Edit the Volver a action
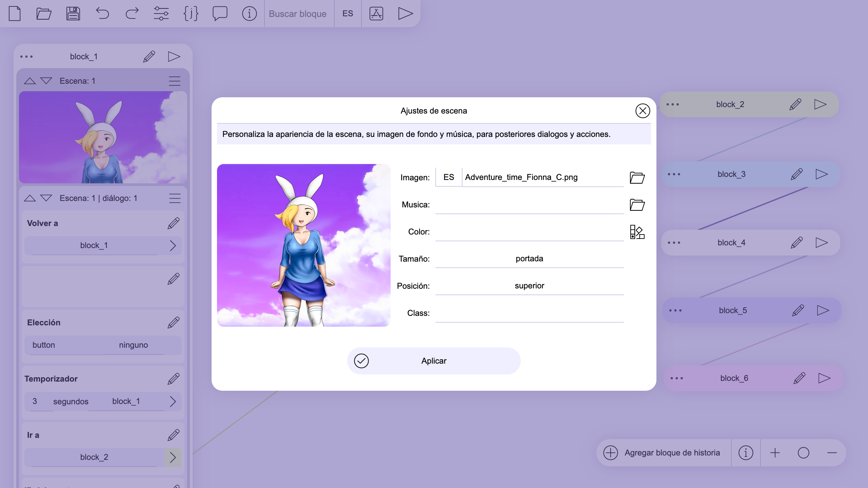Image resolution: width=868 pixels, height=488 pixels. 173,223
